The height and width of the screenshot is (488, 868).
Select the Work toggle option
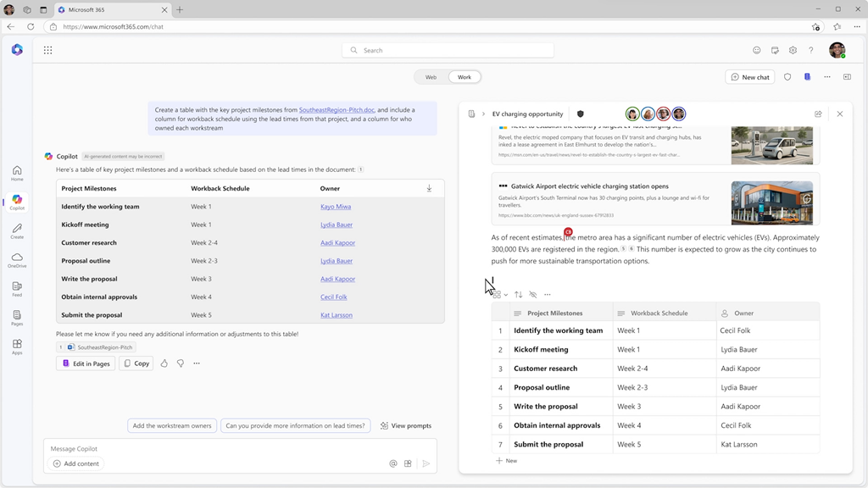click(465, 77)
